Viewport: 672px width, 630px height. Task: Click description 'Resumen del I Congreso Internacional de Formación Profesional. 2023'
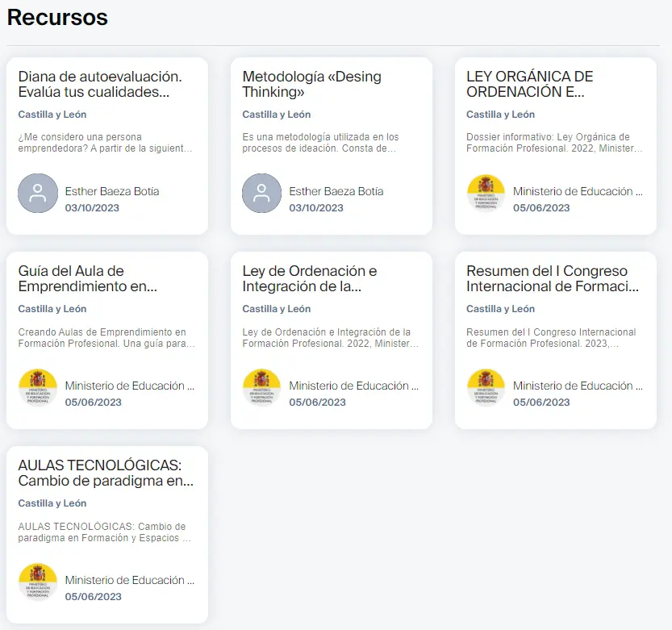tap(551, 338)
